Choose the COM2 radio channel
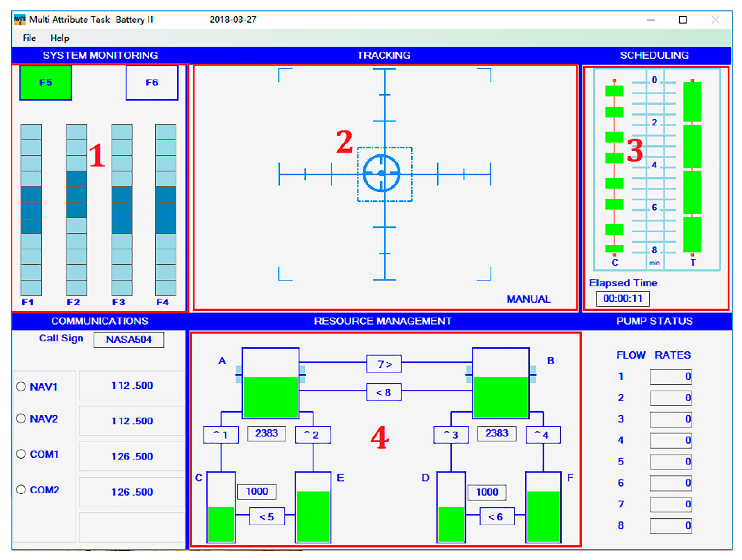This screenshot has height=560, width=742. coord(21,490)
